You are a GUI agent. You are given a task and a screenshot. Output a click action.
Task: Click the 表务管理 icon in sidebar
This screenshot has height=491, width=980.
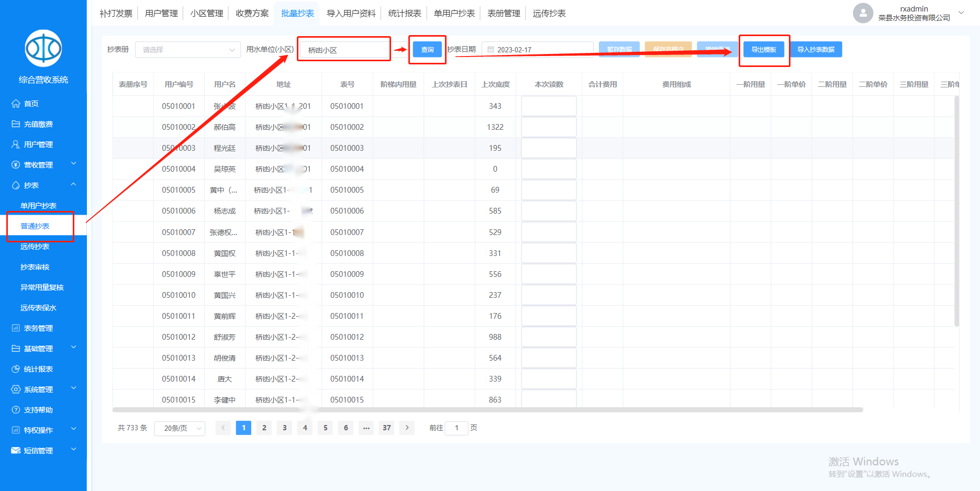click(x=16, y=328)
